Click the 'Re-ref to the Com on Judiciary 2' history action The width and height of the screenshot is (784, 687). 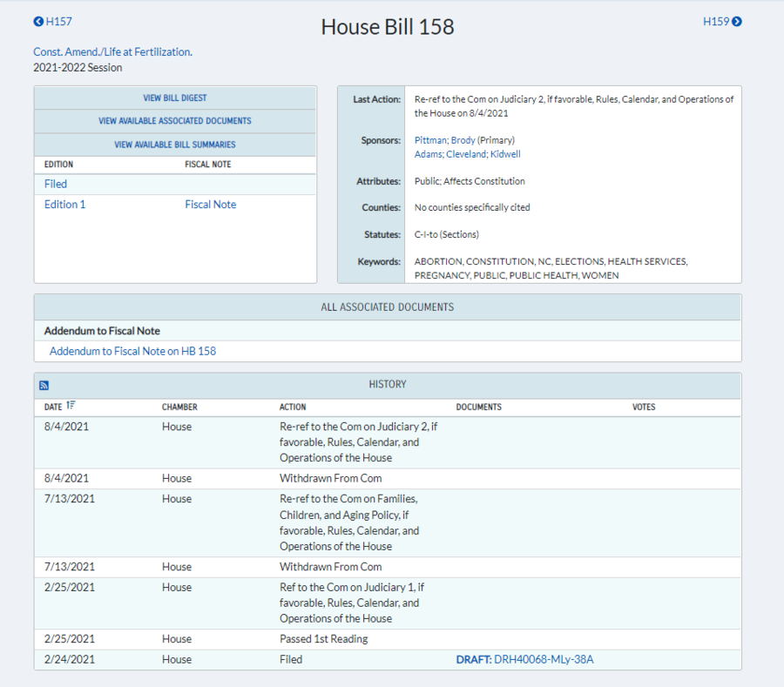(x=359, y=442)
